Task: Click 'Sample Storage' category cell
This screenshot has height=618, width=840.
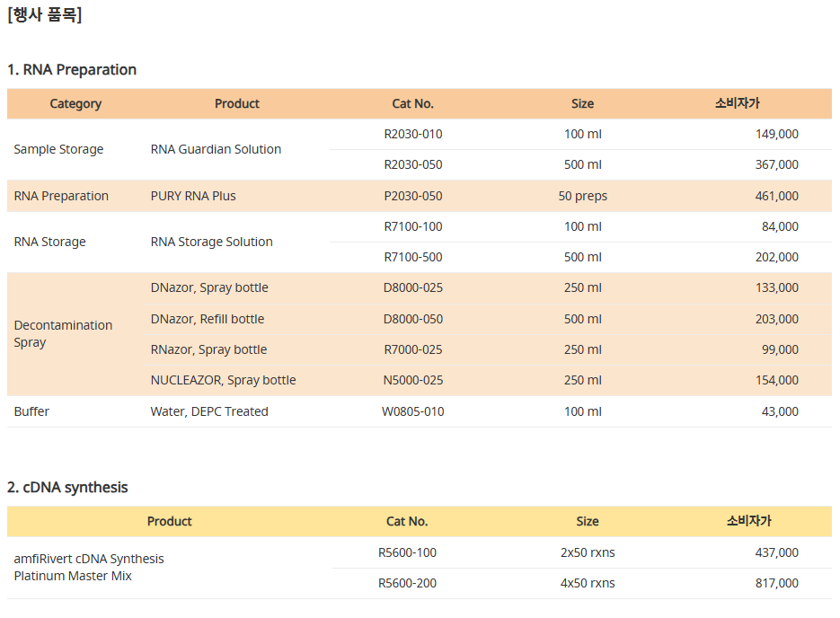Action: click(58, 149)
